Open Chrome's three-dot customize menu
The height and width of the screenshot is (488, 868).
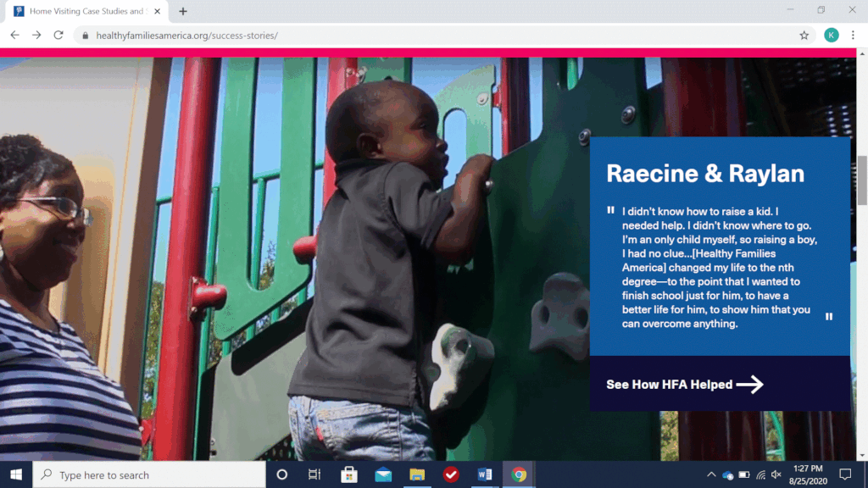[x=853, y=35]
